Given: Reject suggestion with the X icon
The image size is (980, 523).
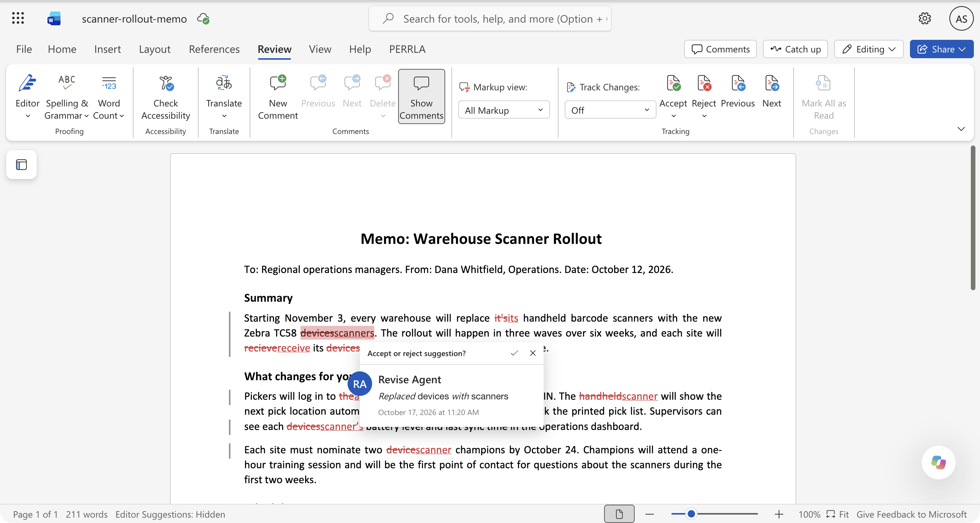Looking at the screenshot, I should [532, 353].
